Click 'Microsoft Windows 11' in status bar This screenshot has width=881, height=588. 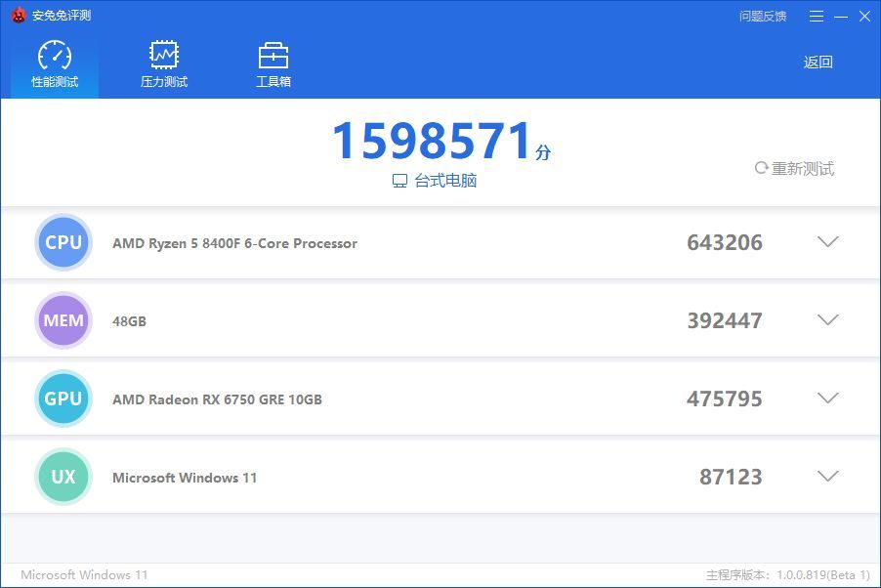tap(84, 574)
